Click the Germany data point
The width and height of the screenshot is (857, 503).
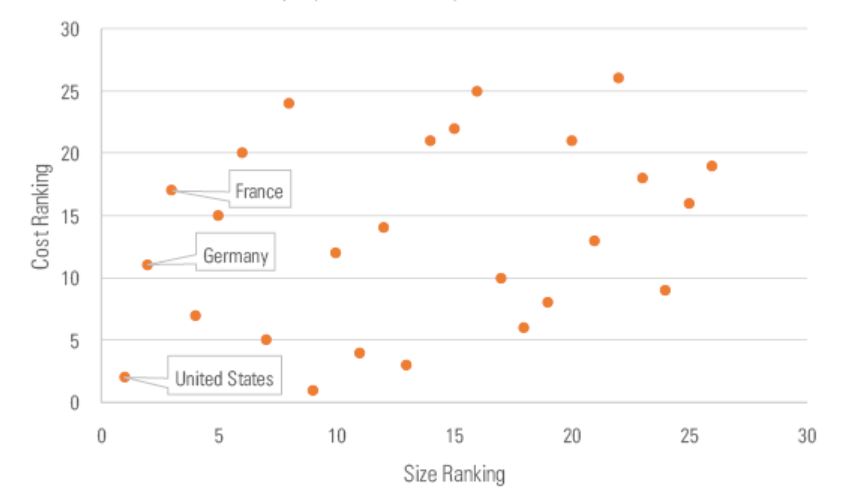pyautogui.click(x=148, y=265)
